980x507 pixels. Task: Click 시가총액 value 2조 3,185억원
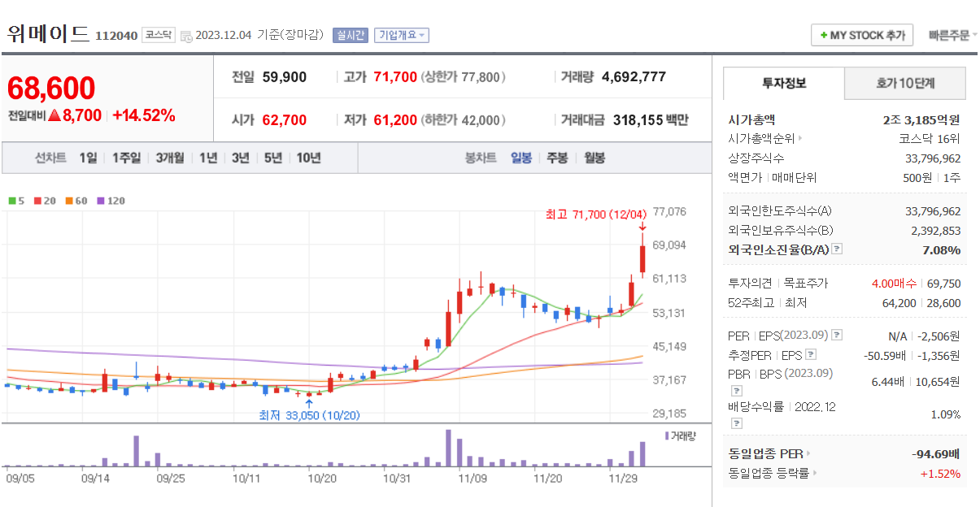coord(921,119)
